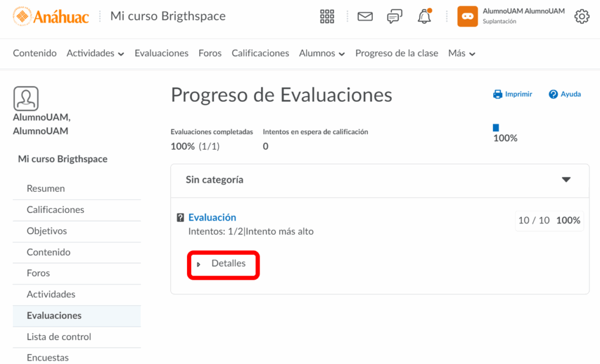
Task: Open the messages envelope icon
Action: coord(365,16)
